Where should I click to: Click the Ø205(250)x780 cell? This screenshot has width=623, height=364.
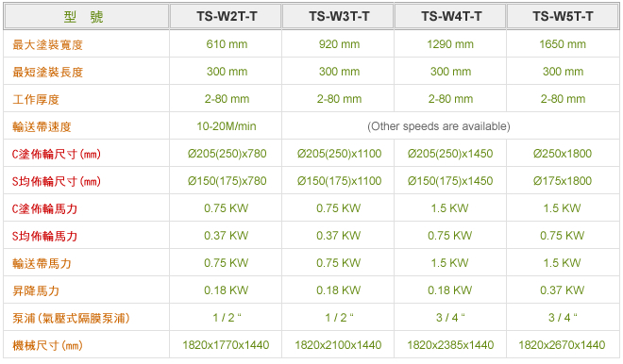[x=227, y=154]
